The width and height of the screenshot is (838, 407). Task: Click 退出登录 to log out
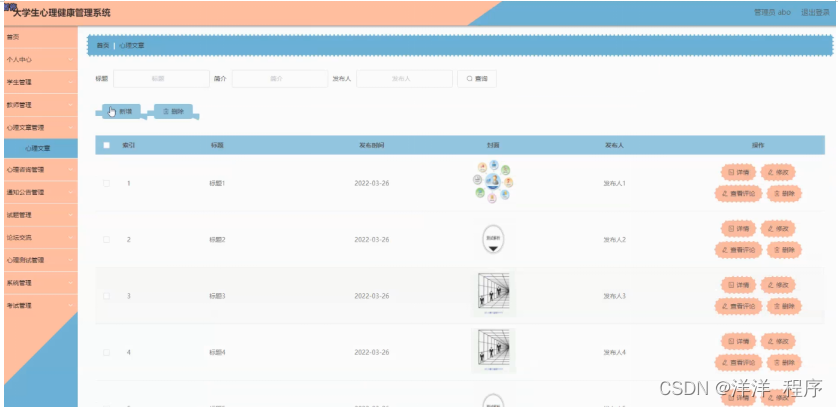point(815,12)
